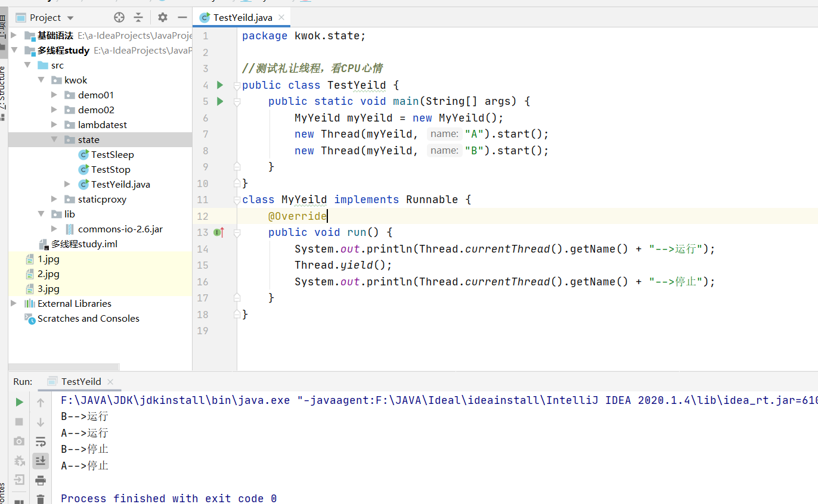
Task: Fold run method at line 13
Action: (x=237, y=232)
